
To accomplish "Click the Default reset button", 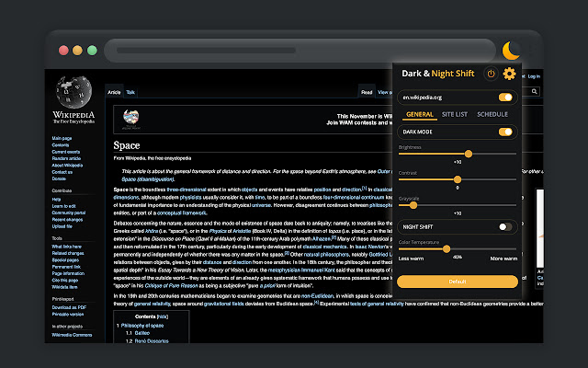I will click(x=458, y=282).
